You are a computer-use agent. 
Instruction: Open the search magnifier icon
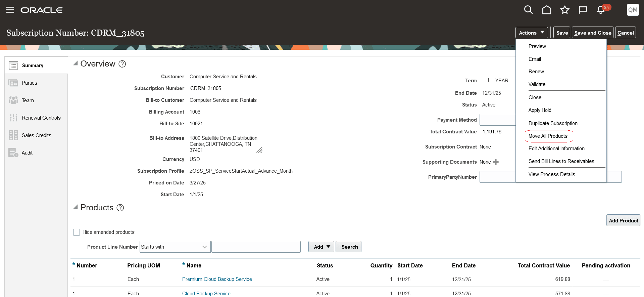tap(528, 10)
